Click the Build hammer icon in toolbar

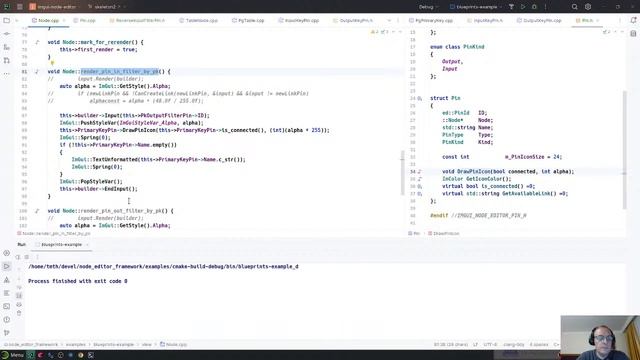511,7
